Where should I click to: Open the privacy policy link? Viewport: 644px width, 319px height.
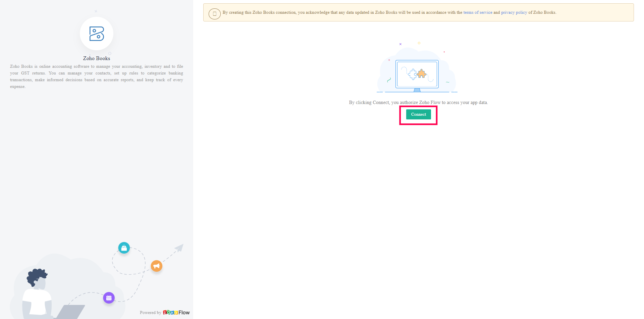pyautogui.click(x=514, y=12)
